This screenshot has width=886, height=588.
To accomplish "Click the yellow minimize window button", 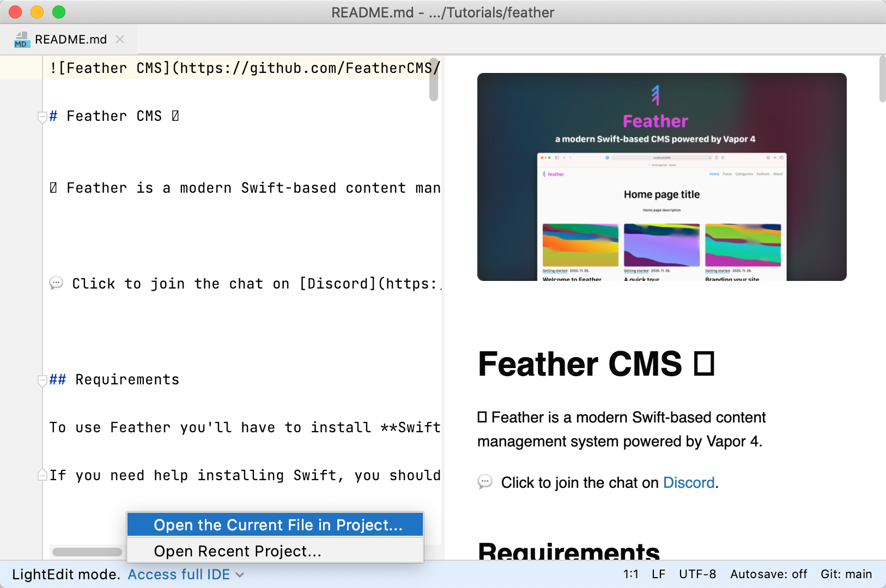I will (x=37, y=12).
